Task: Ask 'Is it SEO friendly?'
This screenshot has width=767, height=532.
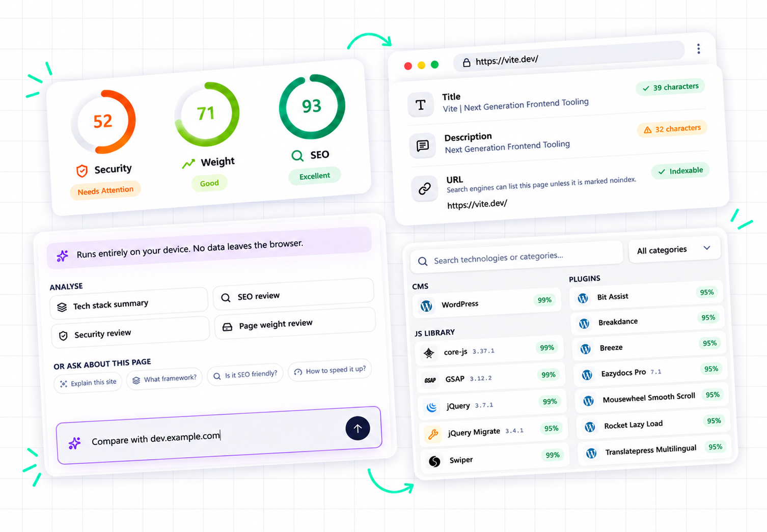Action: [245, 375]
